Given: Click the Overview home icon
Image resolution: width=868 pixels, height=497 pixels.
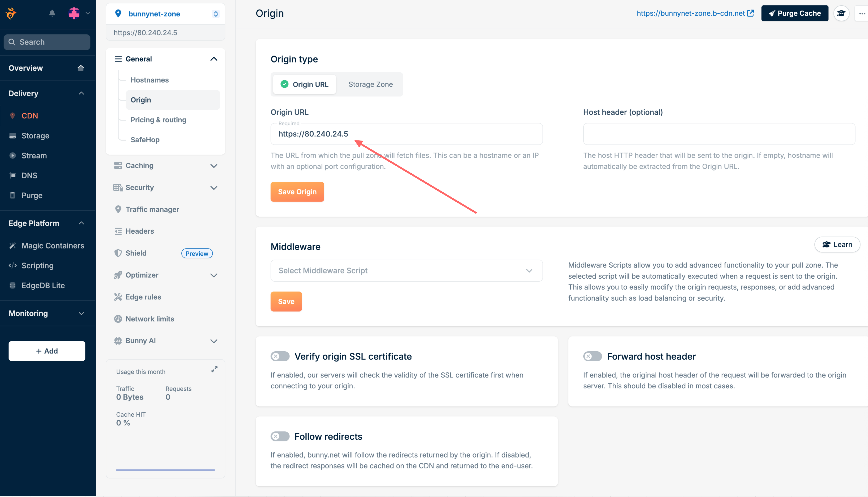Looking at the screenshot, I should click(81, 68).
